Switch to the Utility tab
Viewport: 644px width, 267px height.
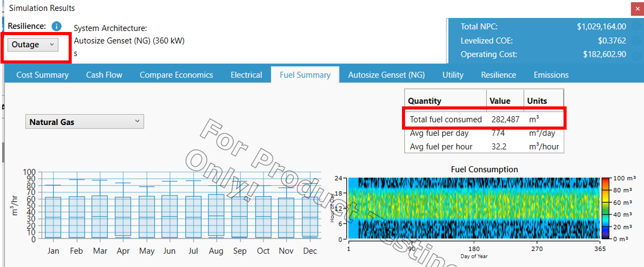[453, 75]
